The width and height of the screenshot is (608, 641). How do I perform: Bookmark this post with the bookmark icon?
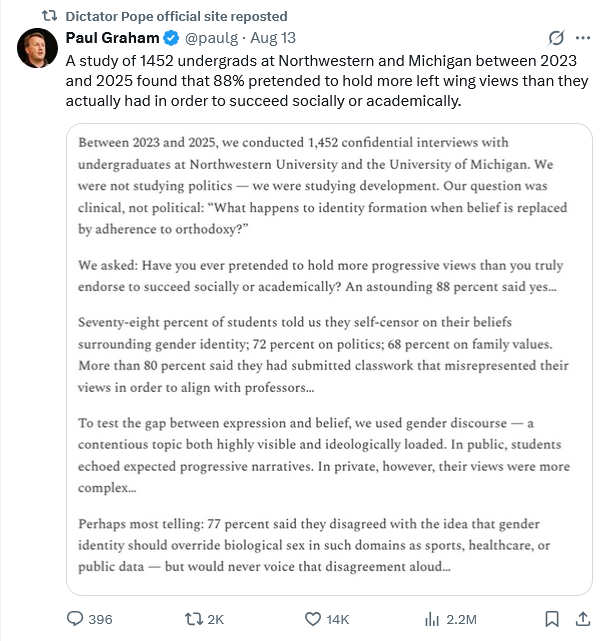[551, 619]
